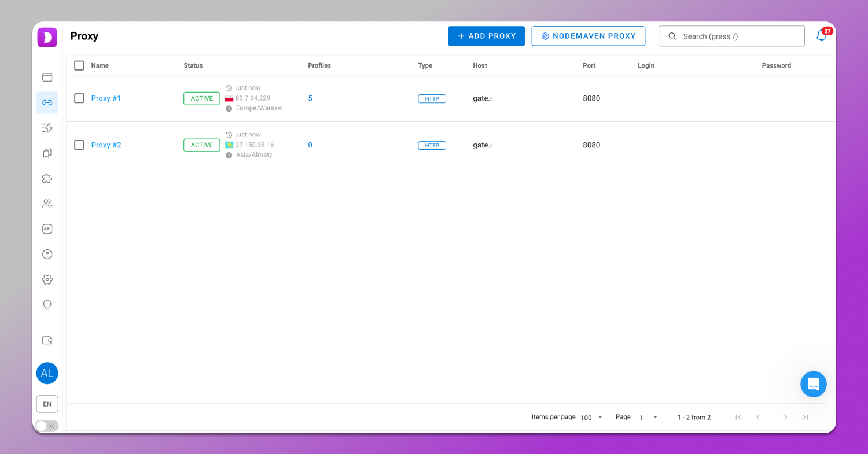
Task: Open the Page number dropdown
Action: tap(648, 417)
